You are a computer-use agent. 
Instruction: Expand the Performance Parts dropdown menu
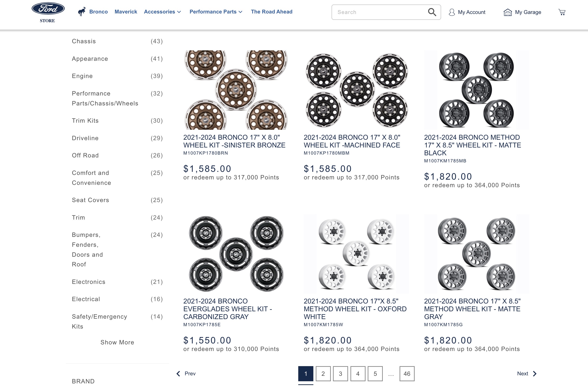coord(216,11)
